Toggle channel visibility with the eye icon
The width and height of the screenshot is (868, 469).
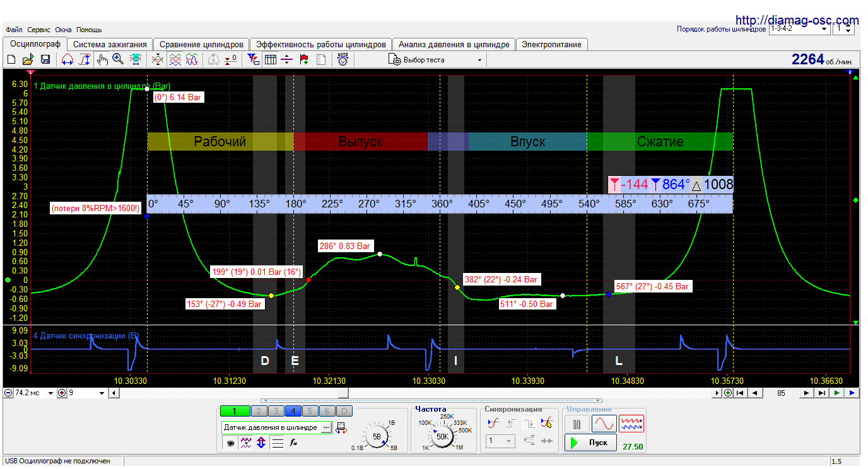230,443
